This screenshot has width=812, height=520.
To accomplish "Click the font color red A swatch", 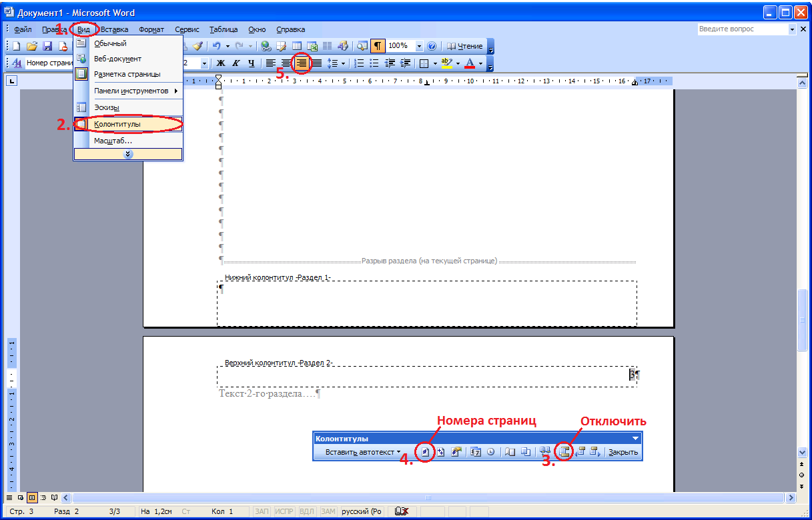I will coord(470,63).
